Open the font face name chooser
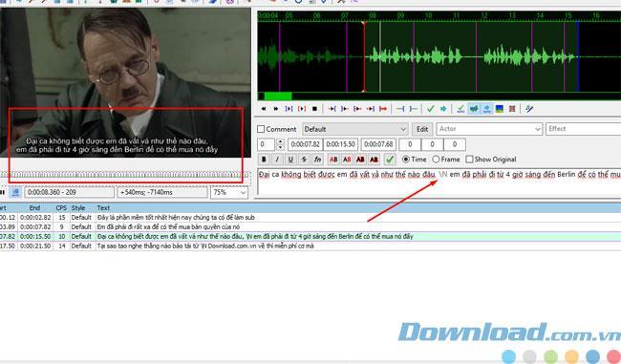This screenshot has height=364, width=621. pos(317,160)
